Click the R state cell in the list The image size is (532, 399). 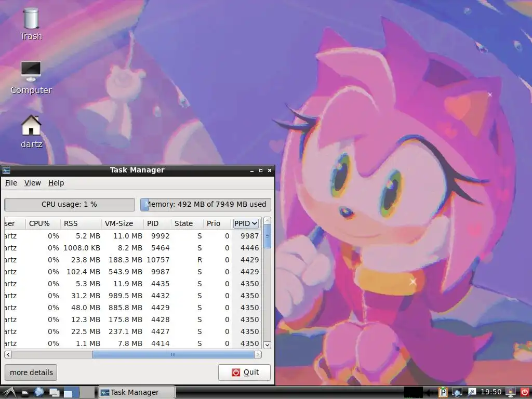[x=199, y=260]
